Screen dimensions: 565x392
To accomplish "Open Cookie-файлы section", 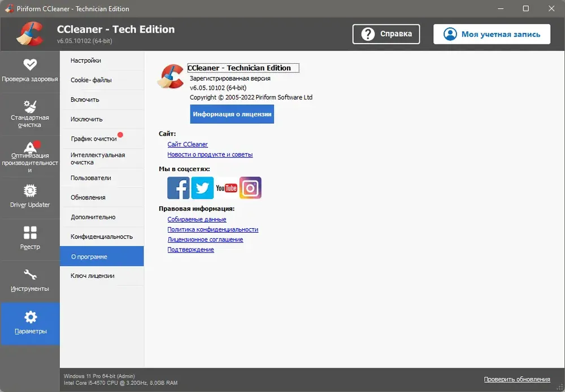I will [102, 80].
